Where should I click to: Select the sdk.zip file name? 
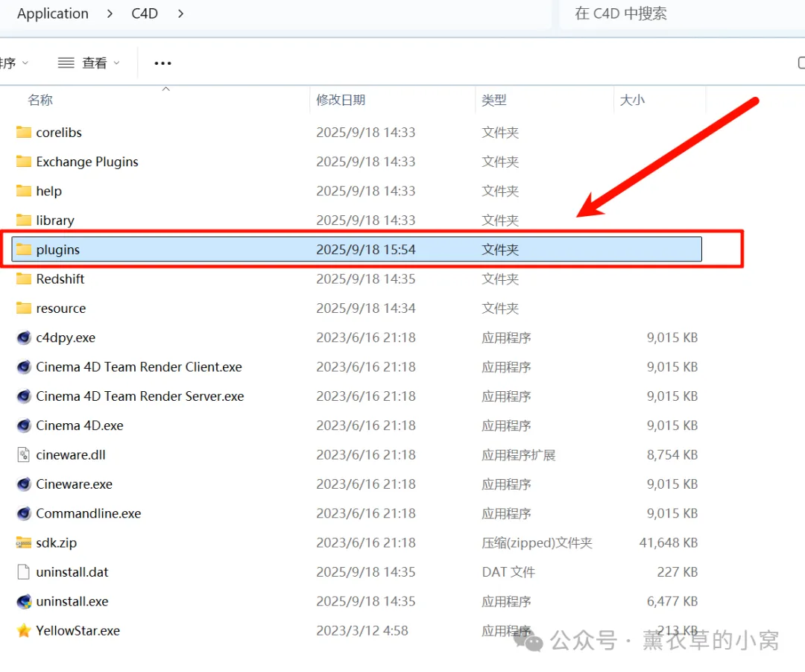click(x=57, y=542)
